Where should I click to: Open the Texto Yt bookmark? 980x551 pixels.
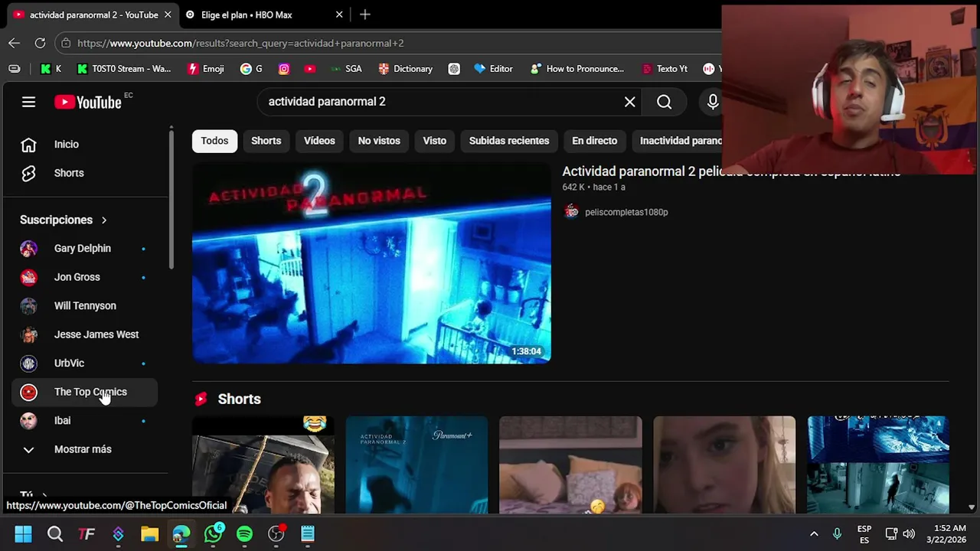point(665,69)
